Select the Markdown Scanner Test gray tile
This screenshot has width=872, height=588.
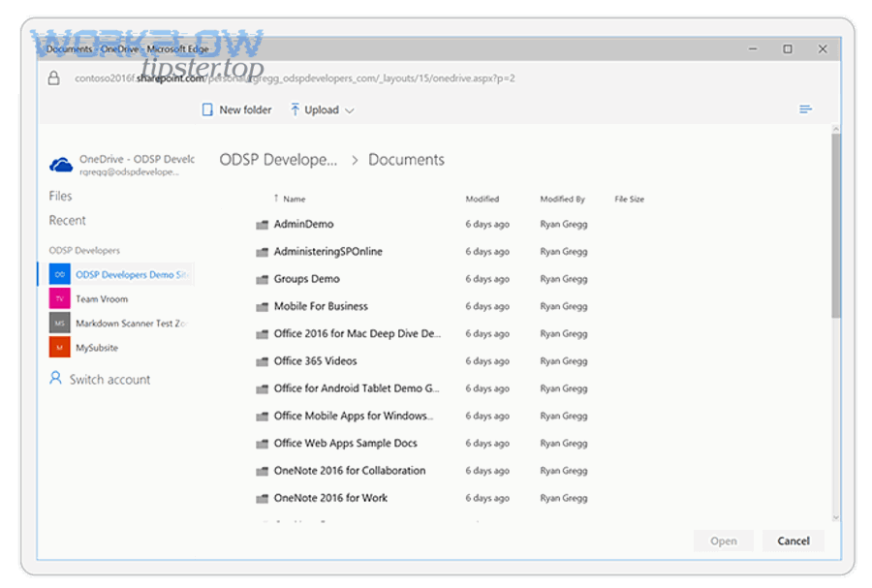tap(59, 324)
